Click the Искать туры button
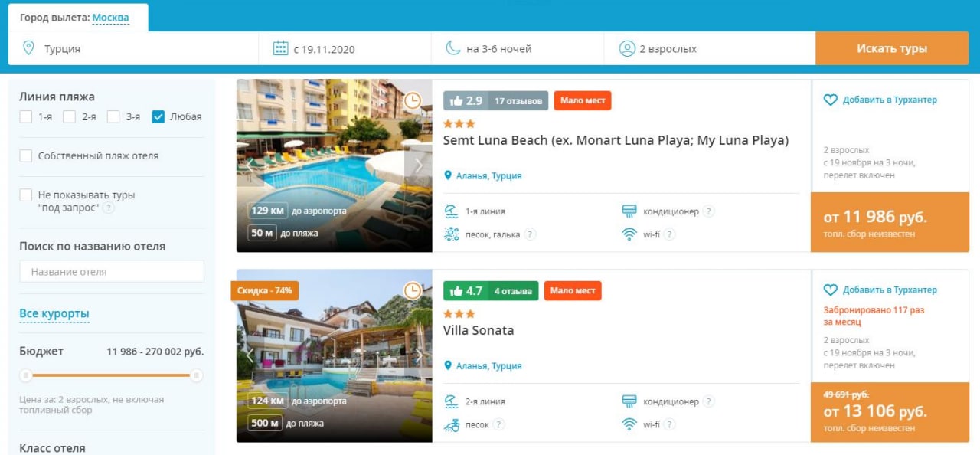The height and width of the screenshot is (455, 980). [892, 48]
